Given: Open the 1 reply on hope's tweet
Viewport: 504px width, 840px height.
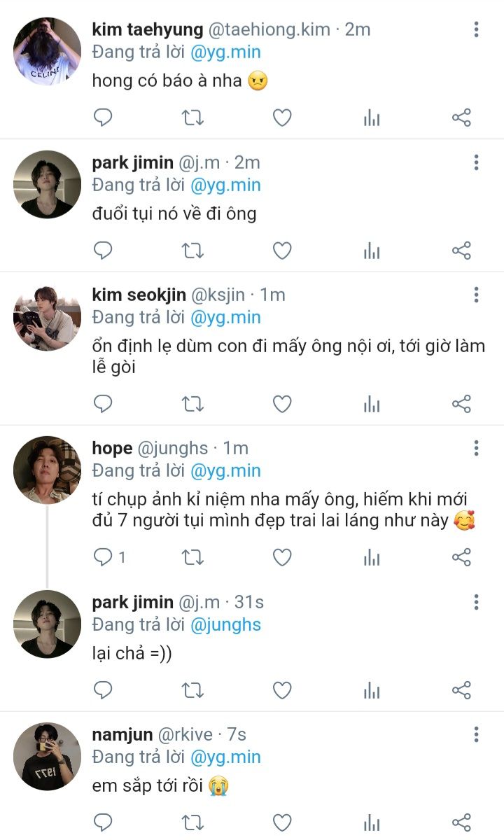Looking at the screenshot, I should (x=110, y=557).
